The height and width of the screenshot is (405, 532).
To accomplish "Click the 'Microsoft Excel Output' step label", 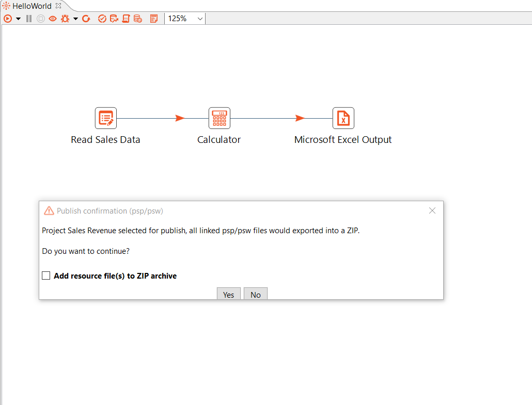I will tap(343, 140).
